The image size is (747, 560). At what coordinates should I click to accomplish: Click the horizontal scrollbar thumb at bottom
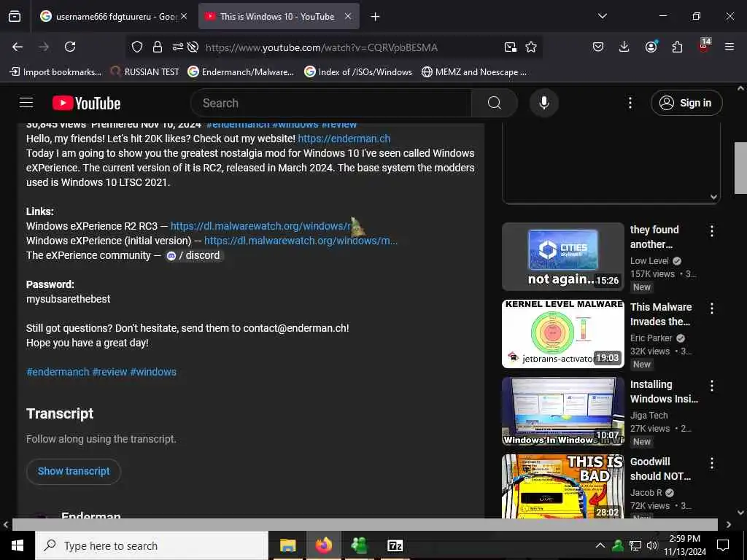(x=365, y=524)
